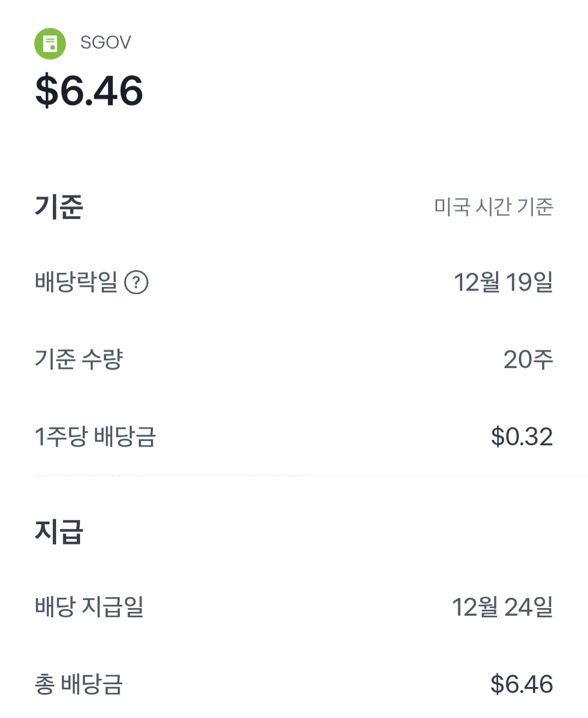This screenshot has width=588, height=718.
Task: Click the 기준 section header
Action: pos(59,207)
